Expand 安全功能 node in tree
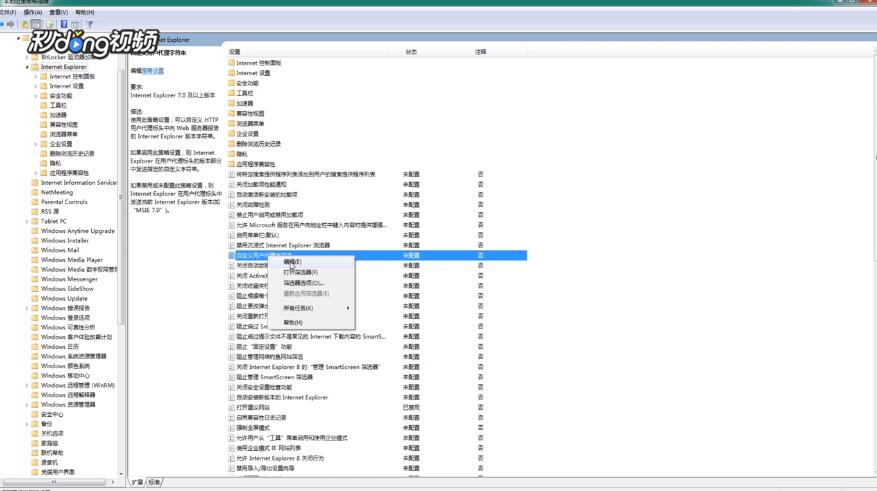This screenshot has height=491, width=877. pos(36,96)
